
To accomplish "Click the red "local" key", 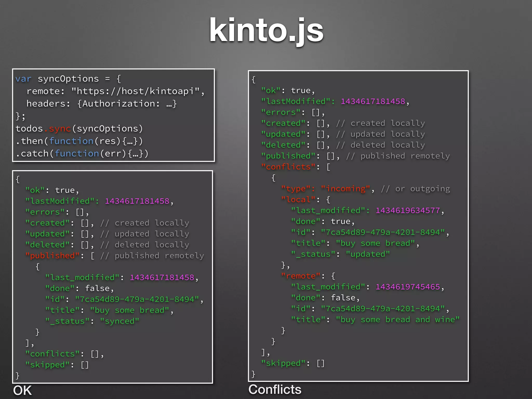I will coord(298,199).
